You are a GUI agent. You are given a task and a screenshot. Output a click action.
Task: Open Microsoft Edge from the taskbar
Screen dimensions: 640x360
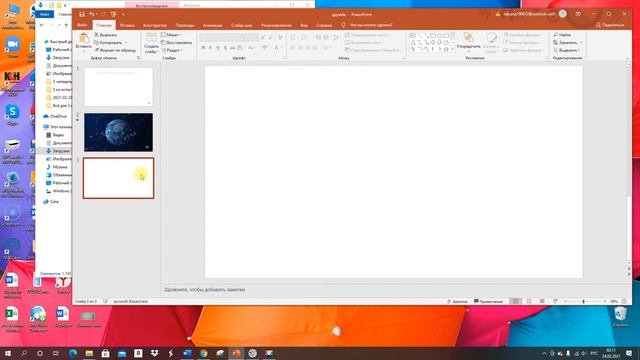point(73,353)
